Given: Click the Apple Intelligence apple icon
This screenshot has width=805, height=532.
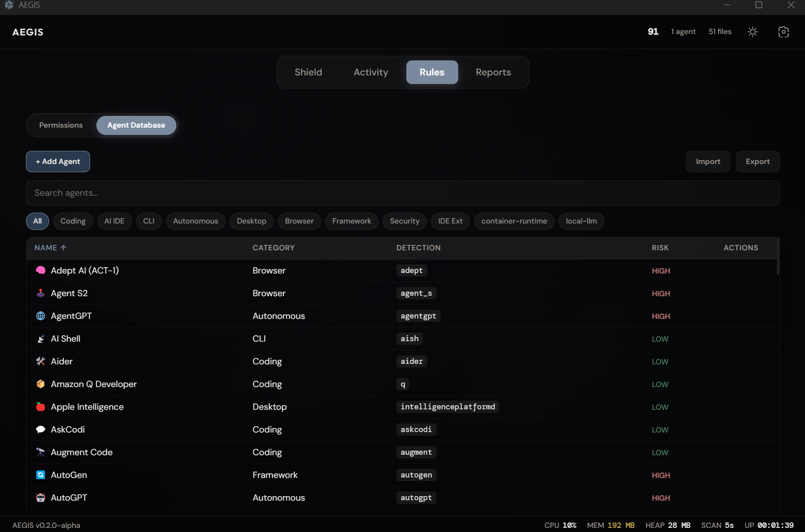Looking at the screenshot, I should click(x=40, y=407).
